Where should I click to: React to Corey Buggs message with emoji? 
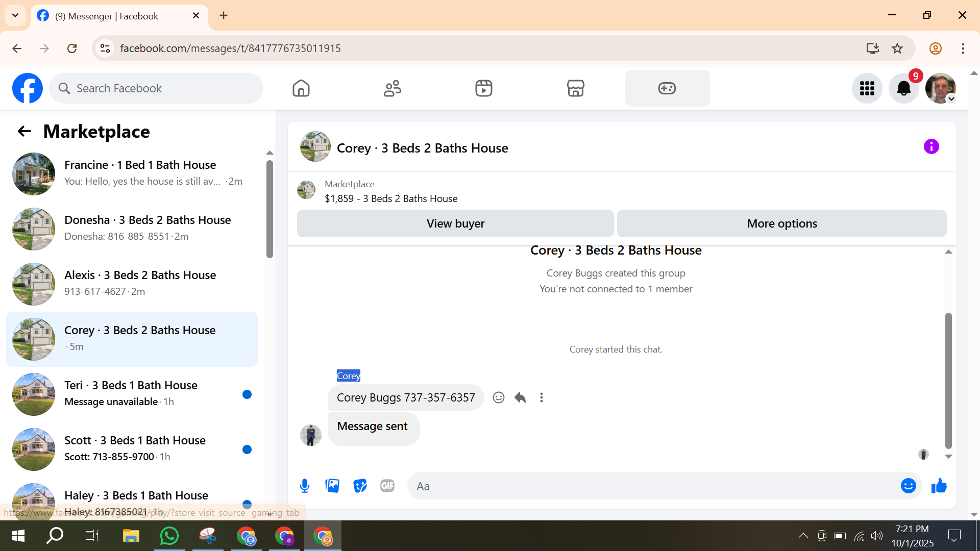coord(499,397)
